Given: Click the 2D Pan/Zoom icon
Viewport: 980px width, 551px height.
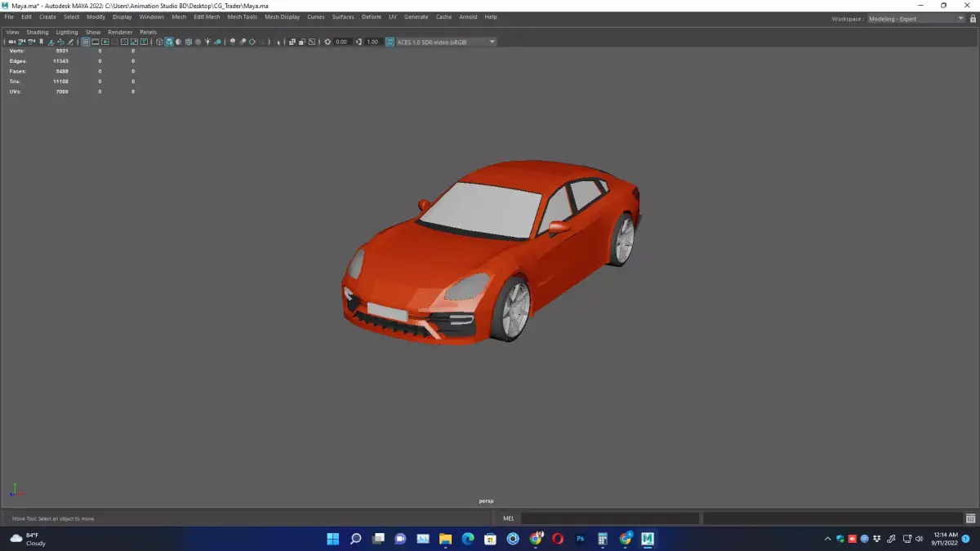Looking at the screenshot, I should [61, 42].
